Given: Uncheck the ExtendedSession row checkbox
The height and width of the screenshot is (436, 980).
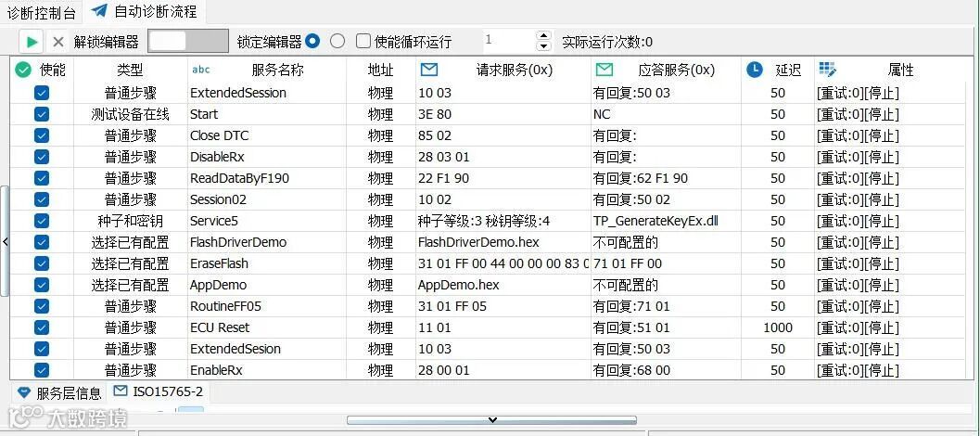Looking at the screenshot, I should 42,93.
